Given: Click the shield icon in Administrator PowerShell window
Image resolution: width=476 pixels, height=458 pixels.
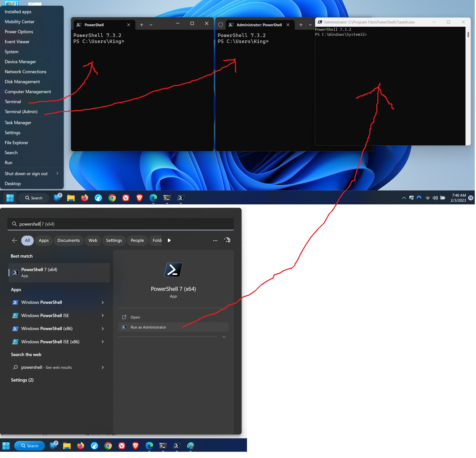Looking at the screenshot, I should (220, 25).
